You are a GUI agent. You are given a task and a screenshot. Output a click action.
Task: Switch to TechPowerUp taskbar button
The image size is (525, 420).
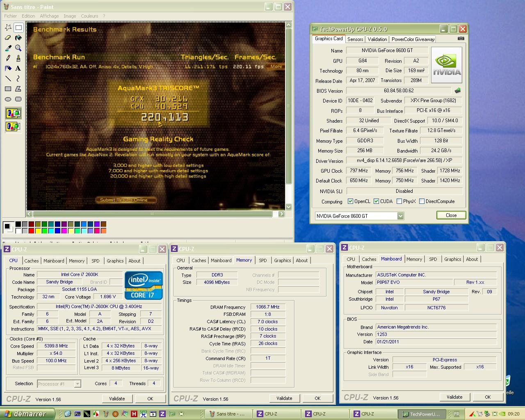click(x=422, y=414)
